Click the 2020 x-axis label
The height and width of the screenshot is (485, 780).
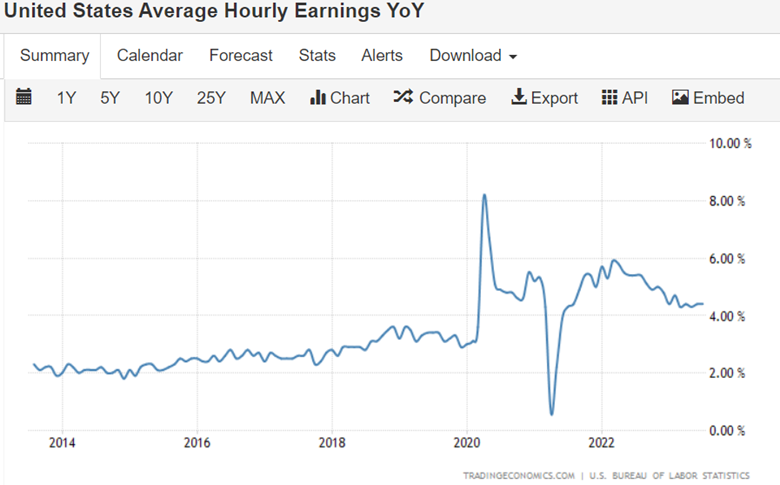[467, 443]
